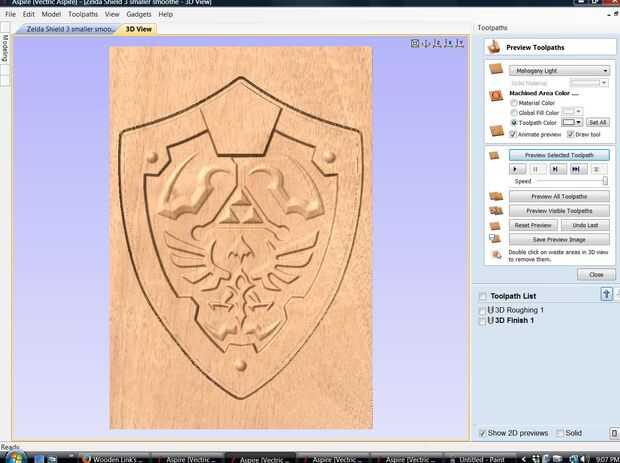Click the Undo Last button
This screenshot has height=463, width=620.
pos(585,225)
